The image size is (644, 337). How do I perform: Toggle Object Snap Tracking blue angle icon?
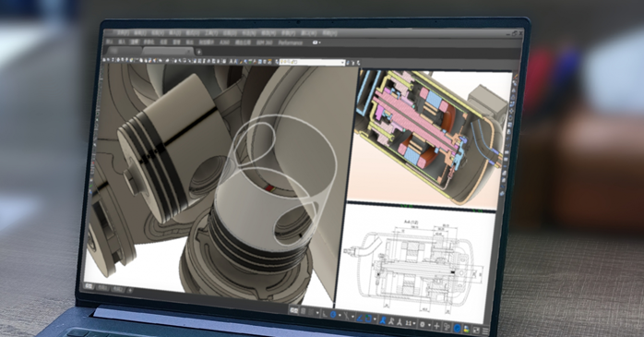(360, 318)
